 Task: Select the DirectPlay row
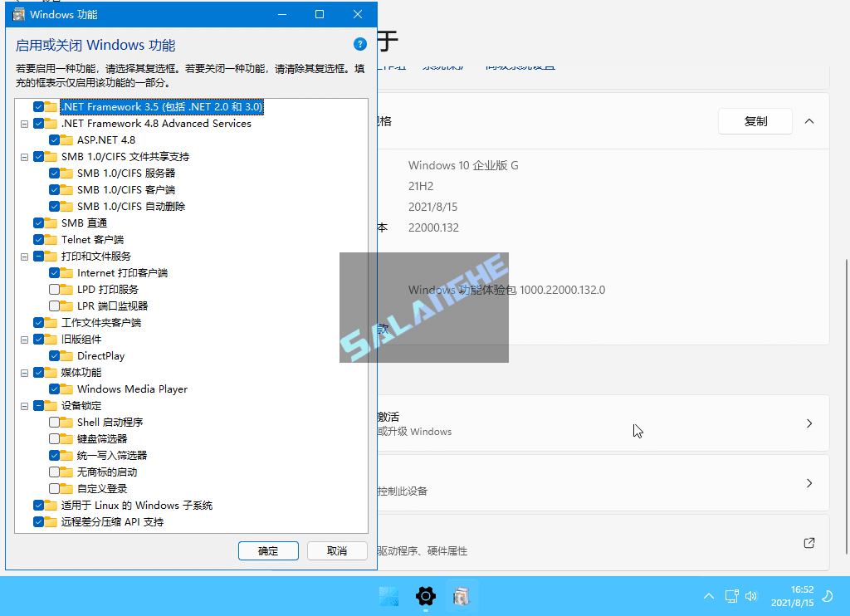(100, 355)
